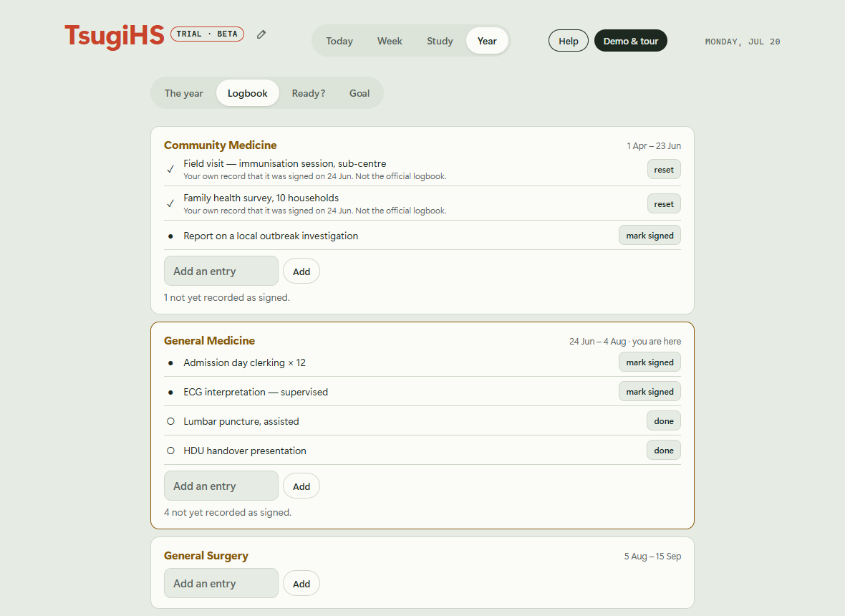Reset the Field visit immunisation session entry

pos(664,170)
